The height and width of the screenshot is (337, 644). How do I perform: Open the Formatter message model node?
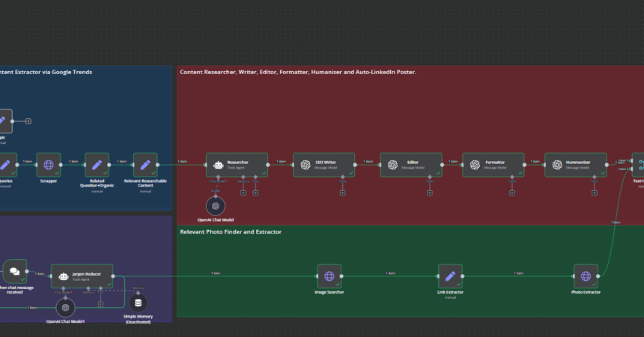(x=493, y=165)
